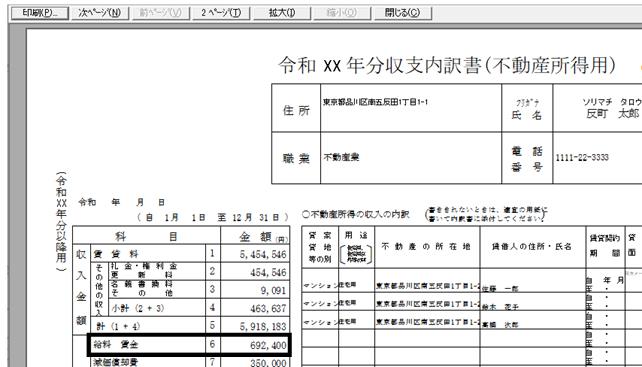The height and width of the screenshot is (367, 642).
Task: Click the 前ページ(V) previous page button
Action: click(160, 13)
